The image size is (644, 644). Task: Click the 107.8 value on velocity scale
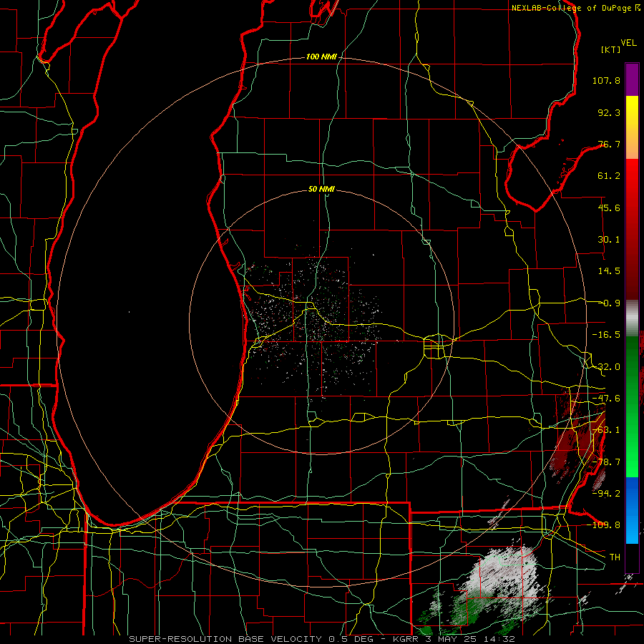(606, 80)
